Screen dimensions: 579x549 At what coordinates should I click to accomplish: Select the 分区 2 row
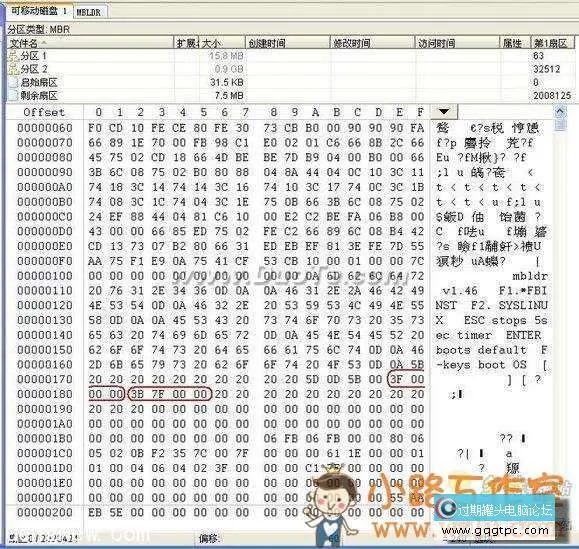(291, 69)
